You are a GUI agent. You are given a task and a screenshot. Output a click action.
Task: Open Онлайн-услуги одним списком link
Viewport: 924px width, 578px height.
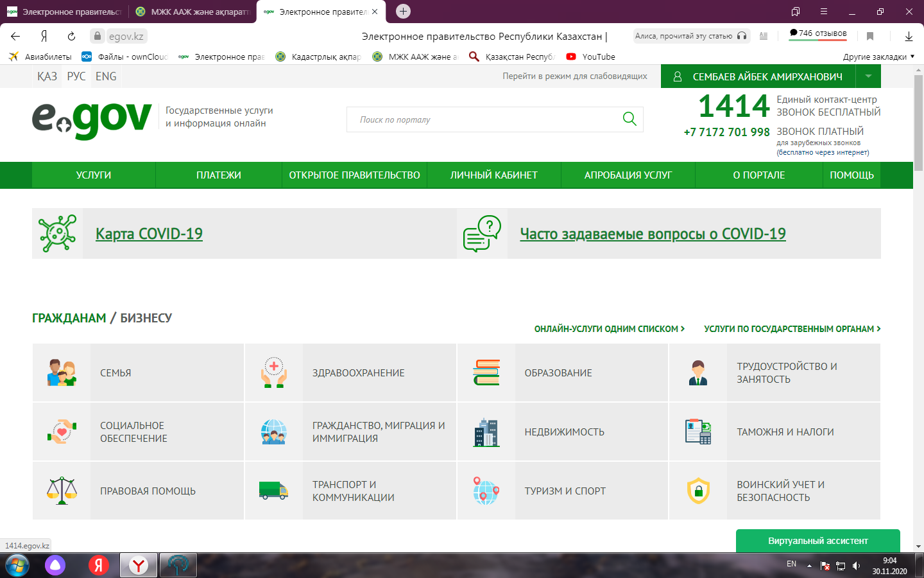click(609, 329)
